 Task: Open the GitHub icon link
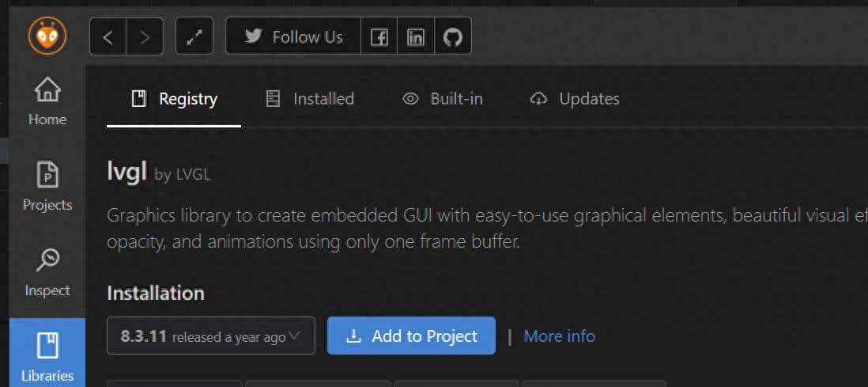[x=452, y=36]
